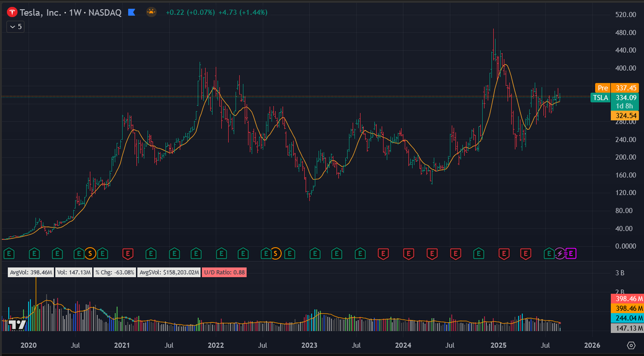Click green E marker just left of lightning icon
Image resolution: width=644 pixels, height=356 pixels.
pyautogui.click(x=549, y=252)
